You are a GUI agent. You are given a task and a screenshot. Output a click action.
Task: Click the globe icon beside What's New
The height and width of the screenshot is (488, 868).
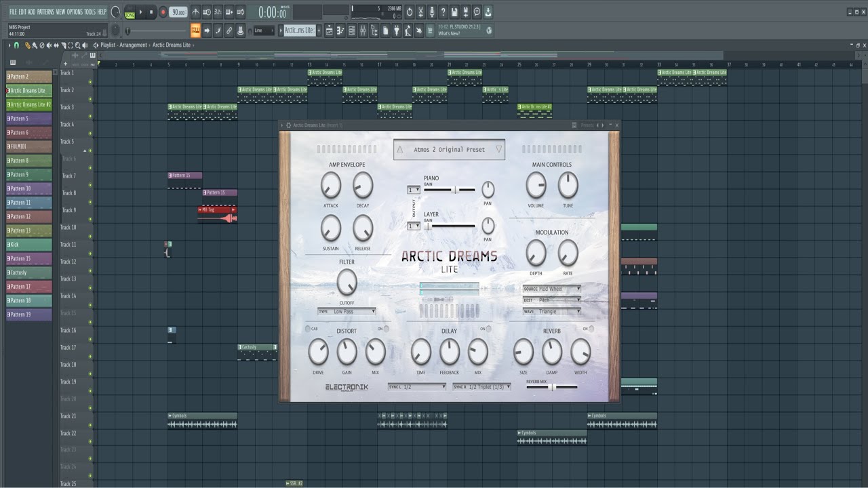click(490, 30)
